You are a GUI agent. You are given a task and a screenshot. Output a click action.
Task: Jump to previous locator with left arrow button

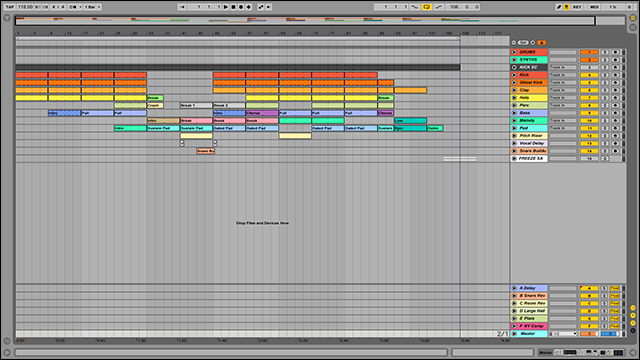click(514, 42)
